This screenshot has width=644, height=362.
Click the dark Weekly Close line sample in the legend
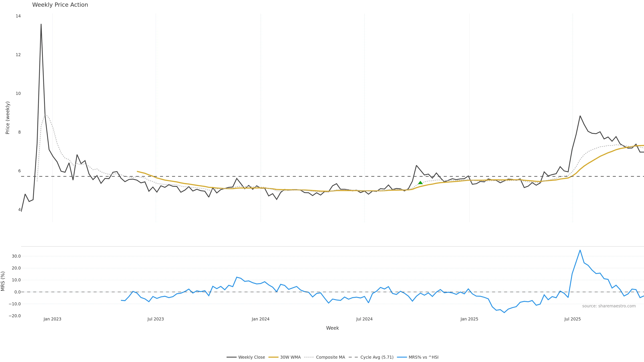click(231, 357)
